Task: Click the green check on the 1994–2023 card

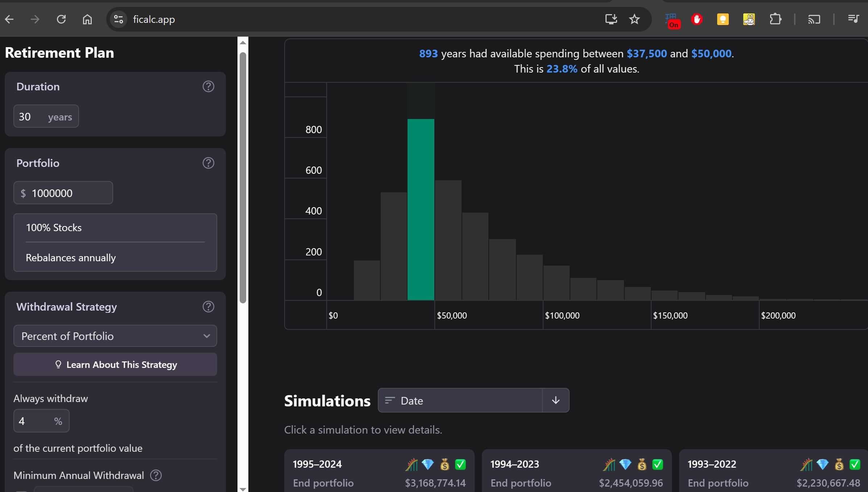Action: pyautogui.click(x=658, y=464)
